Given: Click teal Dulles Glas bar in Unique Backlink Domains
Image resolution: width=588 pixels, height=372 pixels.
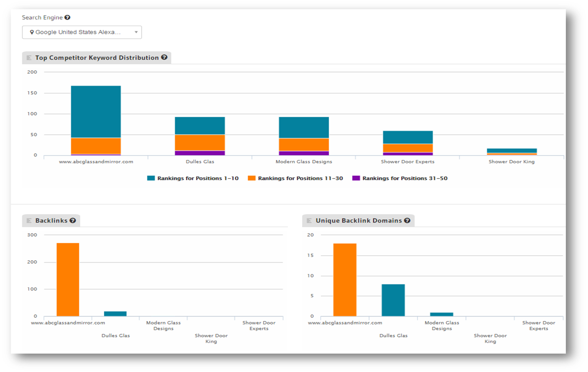Looking at the screenshot, I should [393, 300].
